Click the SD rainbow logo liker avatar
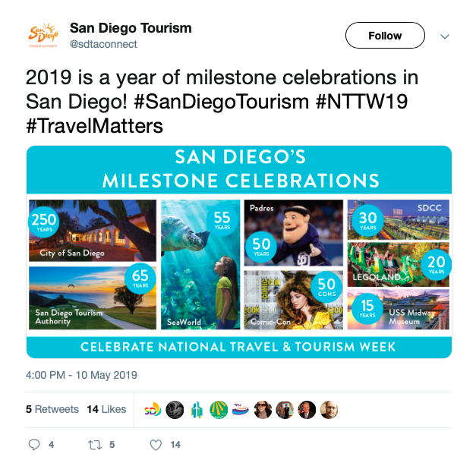The height and width of the screenshot is (463, 476). [x=153, y=410]
